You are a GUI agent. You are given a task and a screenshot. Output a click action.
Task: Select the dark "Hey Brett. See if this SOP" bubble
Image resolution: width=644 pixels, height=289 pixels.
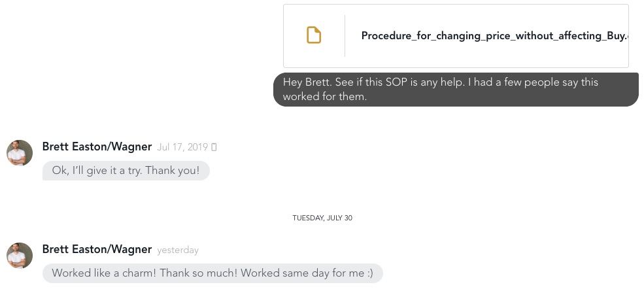pyautogui.click(x=456, y=90)
